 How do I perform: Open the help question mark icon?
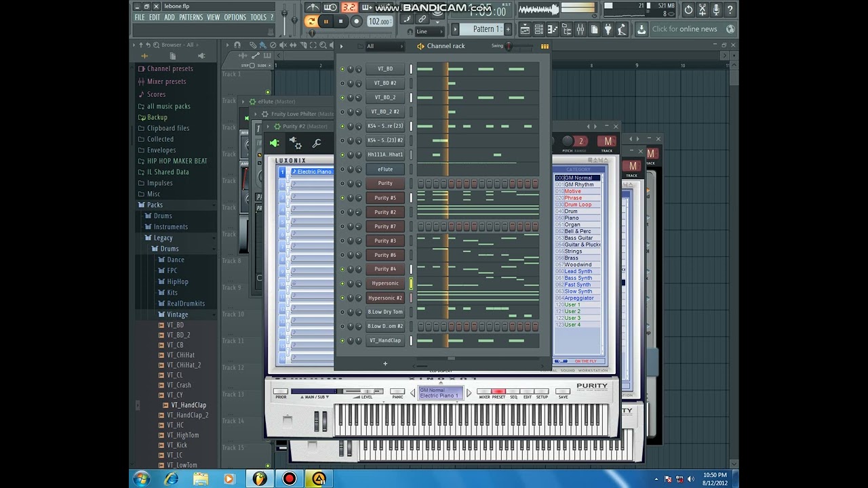pyautogui.click(x=730, y=9)
